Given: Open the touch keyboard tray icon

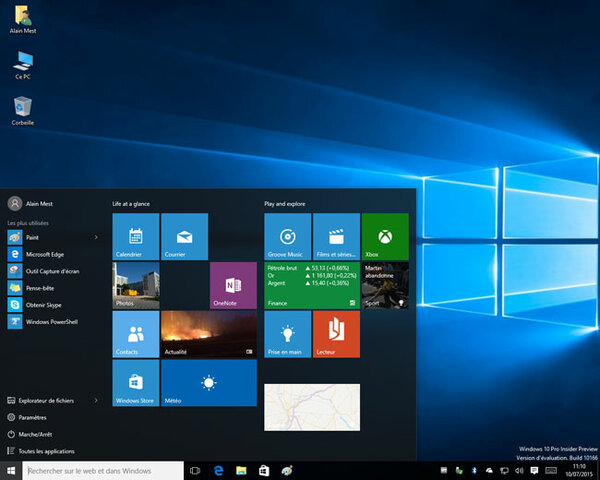Looking at the screenshot, I should pos(551,470).
